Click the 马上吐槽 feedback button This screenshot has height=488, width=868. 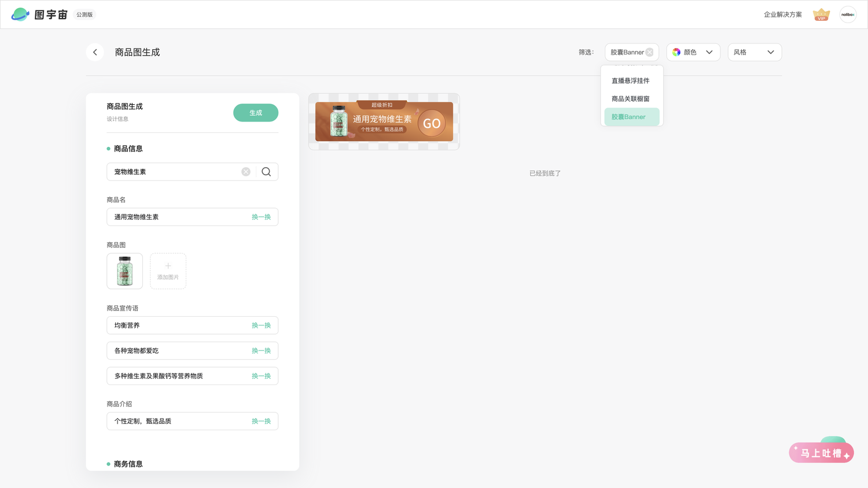point(821,453)
